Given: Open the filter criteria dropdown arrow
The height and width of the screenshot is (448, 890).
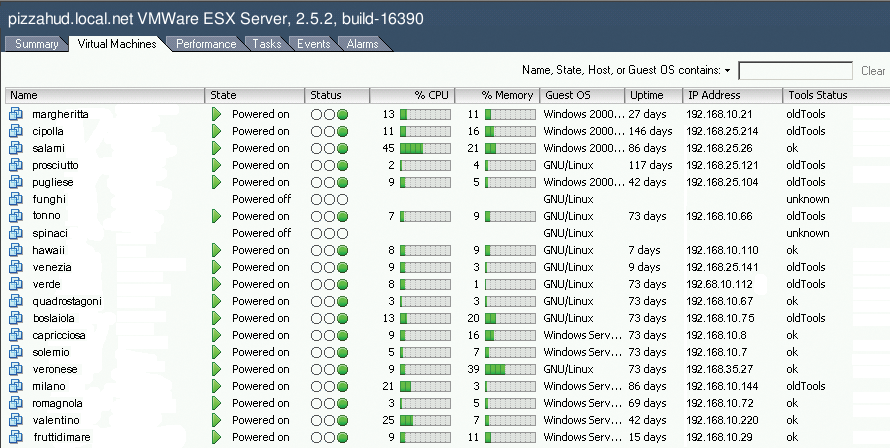Looking at the screenshot, I should click(728, 71).
